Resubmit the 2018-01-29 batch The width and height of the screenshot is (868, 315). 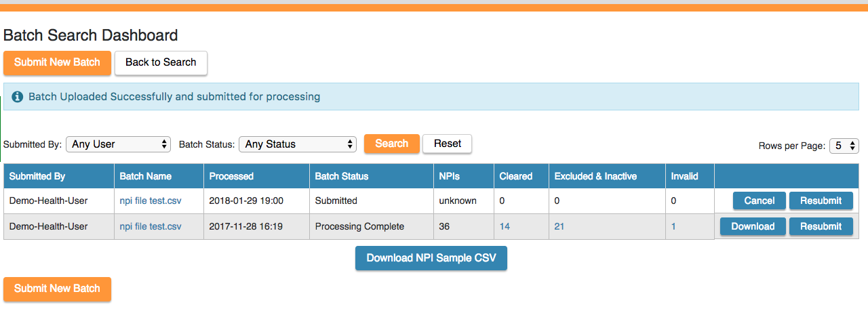[x=821, y=201]
